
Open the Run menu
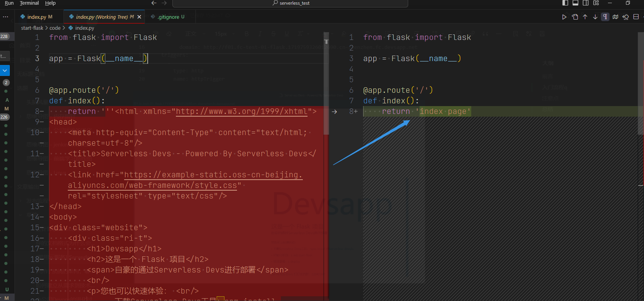pyautogui.click(x=9, y=3)
